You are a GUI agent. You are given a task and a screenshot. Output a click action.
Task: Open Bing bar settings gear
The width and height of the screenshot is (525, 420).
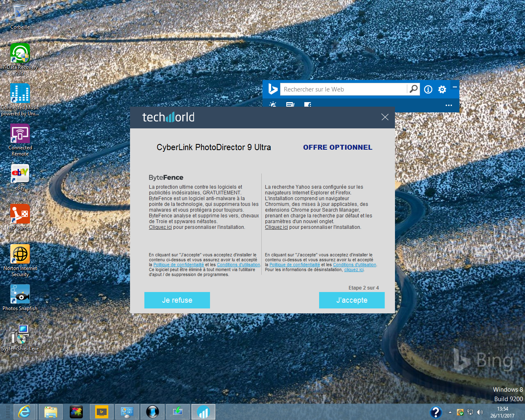[x=442, y=89]
